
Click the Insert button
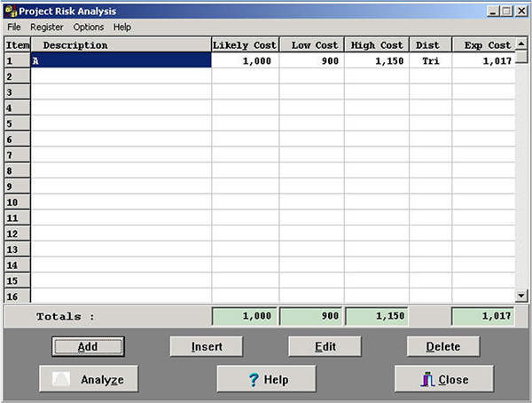coord(207,346)
